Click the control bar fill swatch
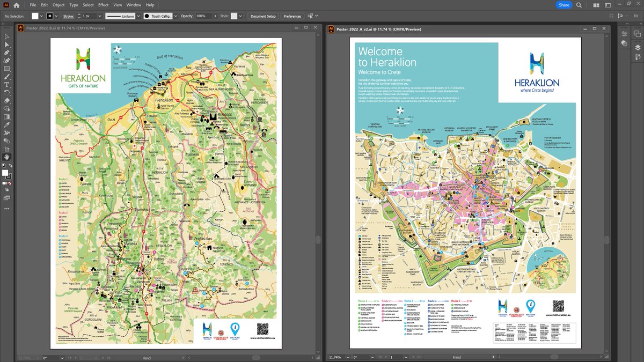644x362 pixels. (x=35, y=16)
